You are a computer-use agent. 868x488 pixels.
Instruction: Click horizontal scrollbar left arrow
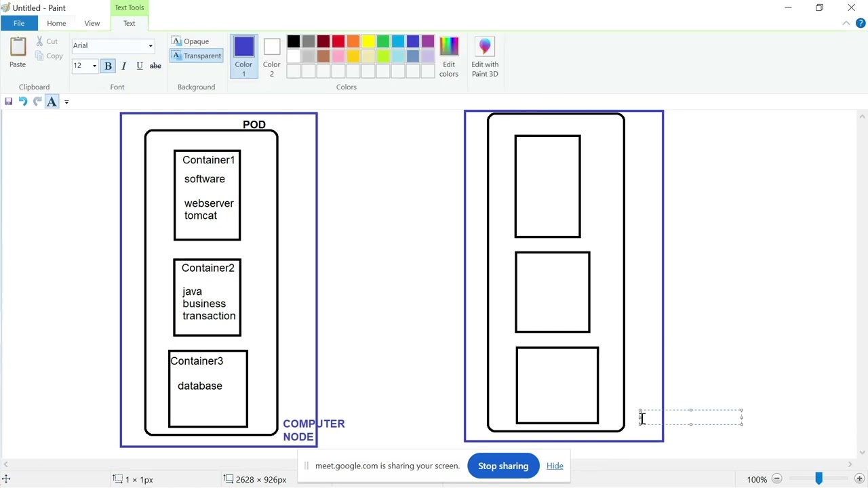pos(5,464)
